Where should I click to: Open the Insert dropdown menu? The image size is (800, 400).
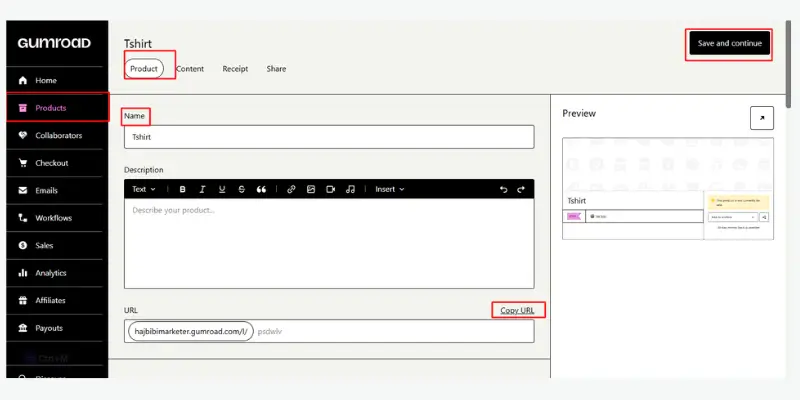390,189
